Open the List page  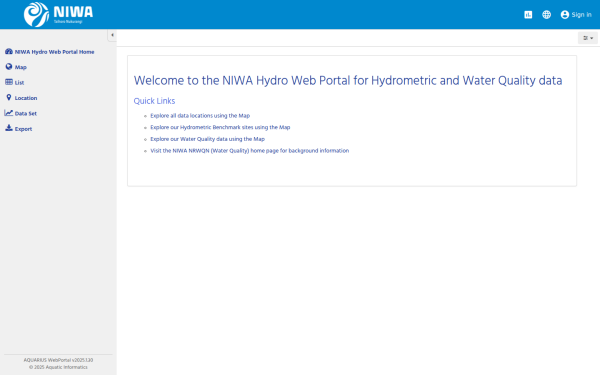click(20, 83)
